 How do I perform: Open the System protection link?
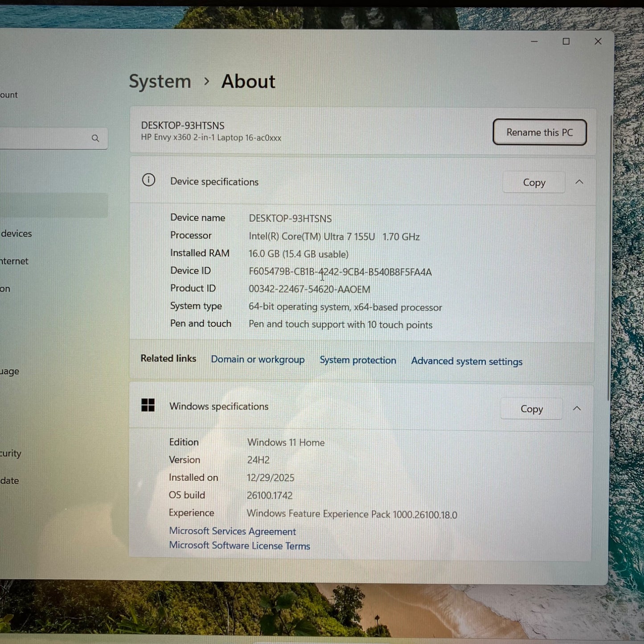[357, 360]
